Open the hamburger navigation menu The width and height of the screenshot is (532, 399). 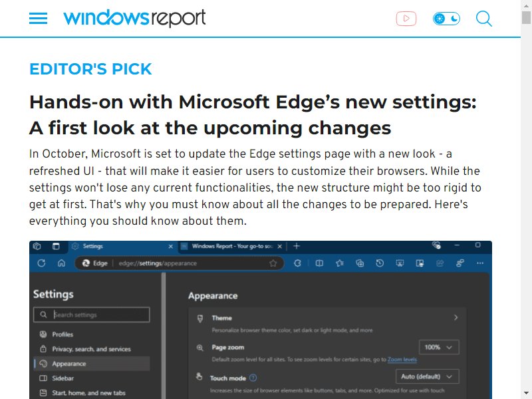38,19
